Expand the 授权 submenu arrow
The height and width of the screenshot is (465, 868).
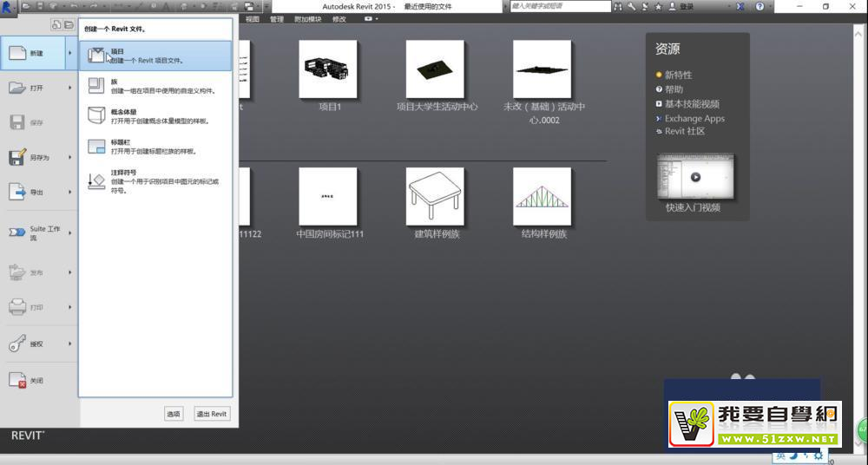[70, 344]
